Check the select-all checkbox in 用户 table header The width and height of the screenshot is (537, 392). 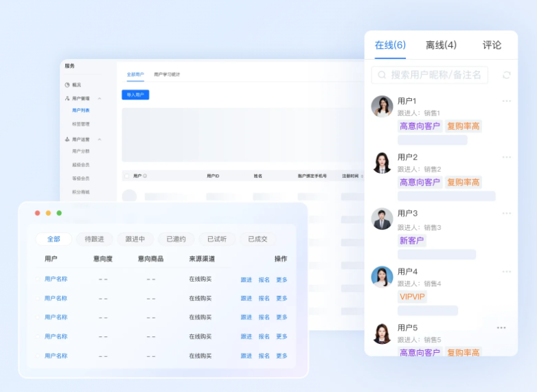point(127,176)
